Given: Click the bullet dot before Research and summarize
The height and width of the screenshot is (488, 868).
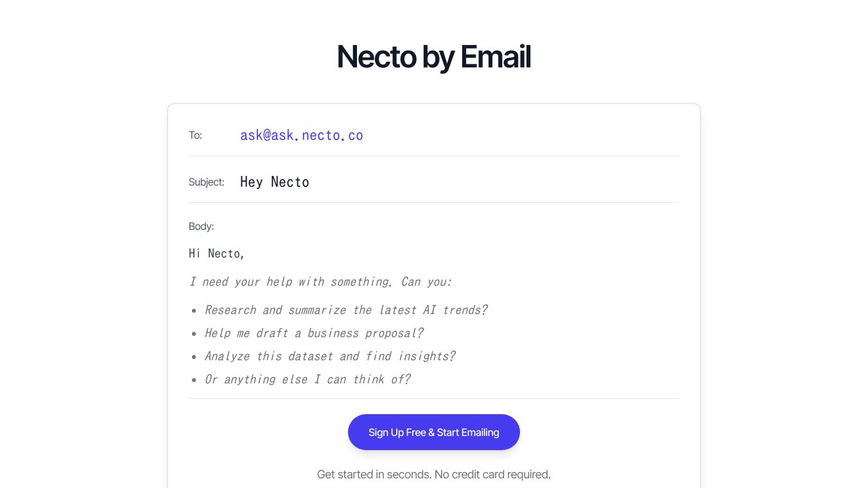Looking at the screenshot, I should [194, 311].
